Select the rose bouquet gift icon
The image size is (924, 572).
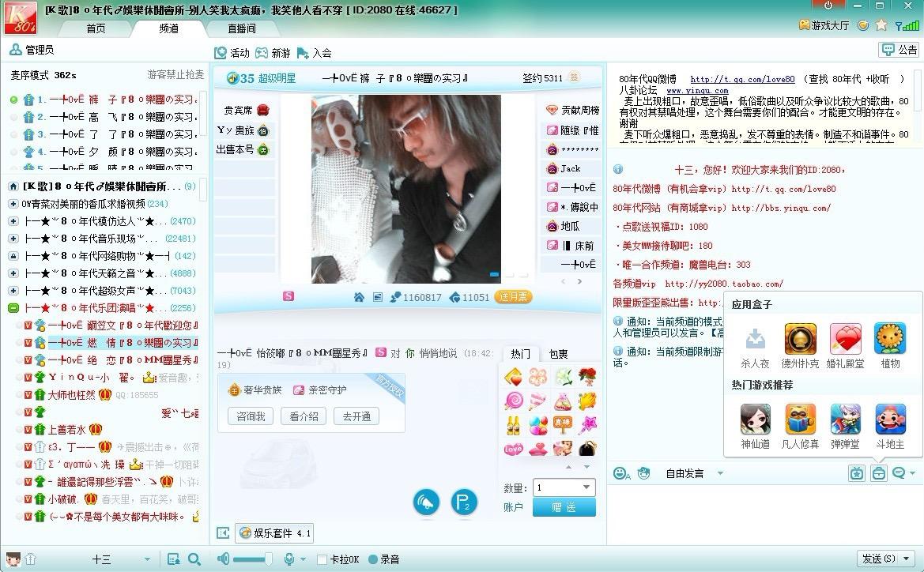click(586, 377)
